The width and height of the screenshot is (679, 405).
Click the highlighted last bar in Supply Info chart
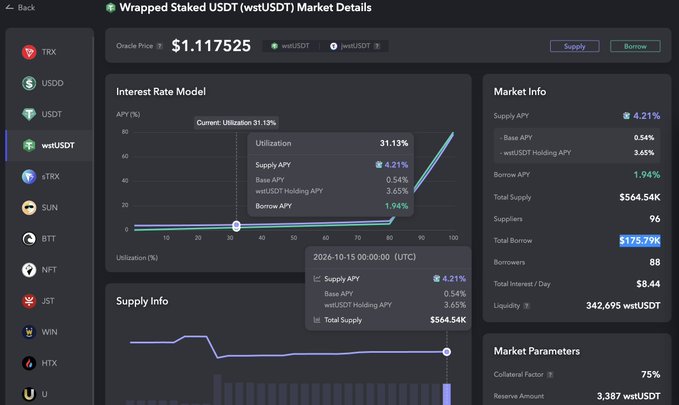447,394
